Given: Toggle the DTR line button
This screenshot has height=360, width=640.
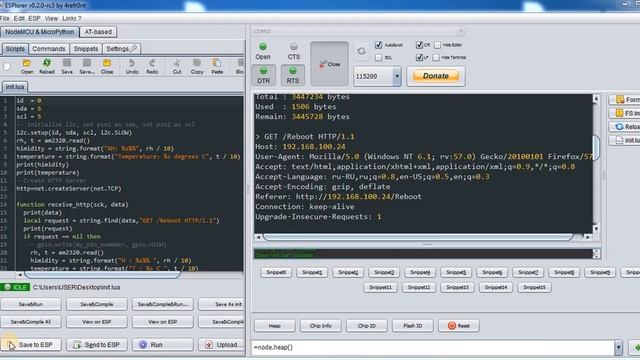Looking at the screenshot, I should (x=263, y=75).
